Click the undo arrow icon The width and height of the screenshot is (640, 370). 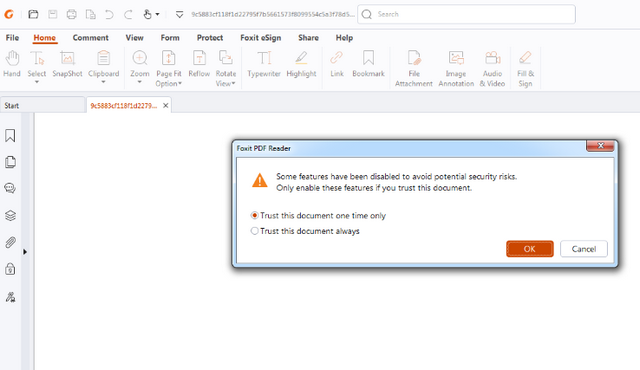pos(109,14)
